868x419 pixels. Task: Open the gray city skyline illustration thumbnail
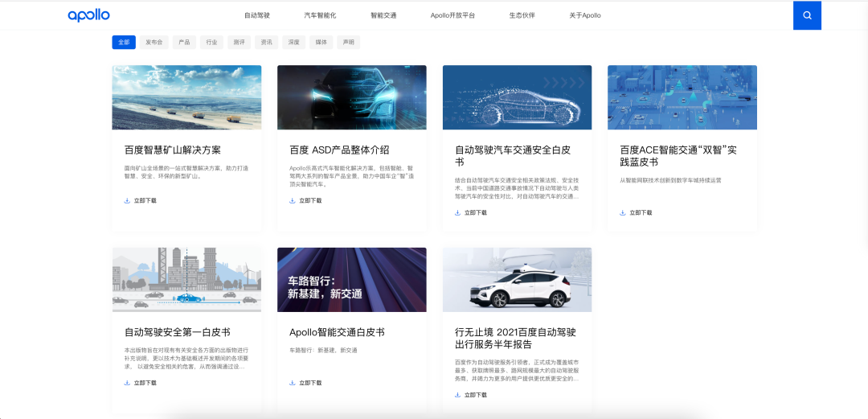coord(187,280)
